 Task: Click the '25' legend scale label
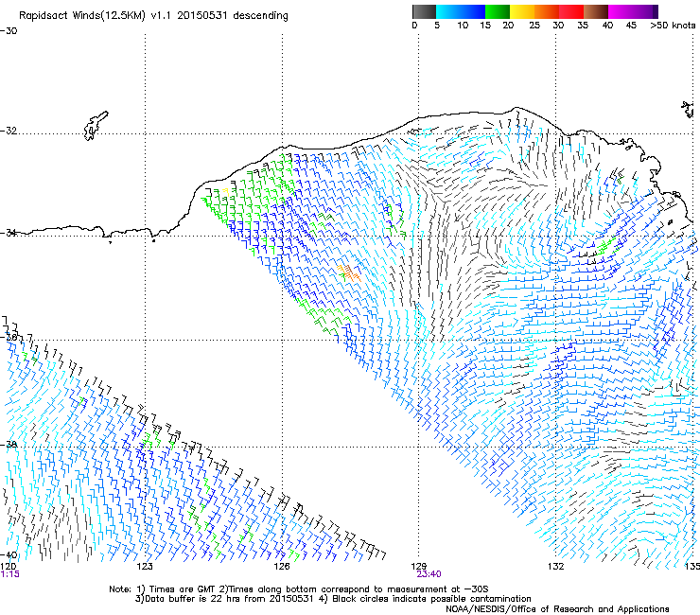tap(534, 26)
